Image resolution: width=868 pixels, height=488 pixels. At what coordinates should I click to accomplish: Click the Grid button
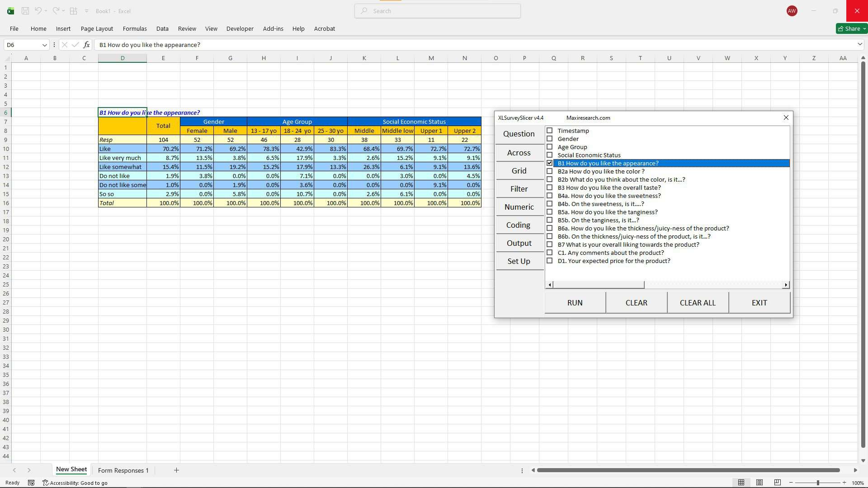(519, 171)
